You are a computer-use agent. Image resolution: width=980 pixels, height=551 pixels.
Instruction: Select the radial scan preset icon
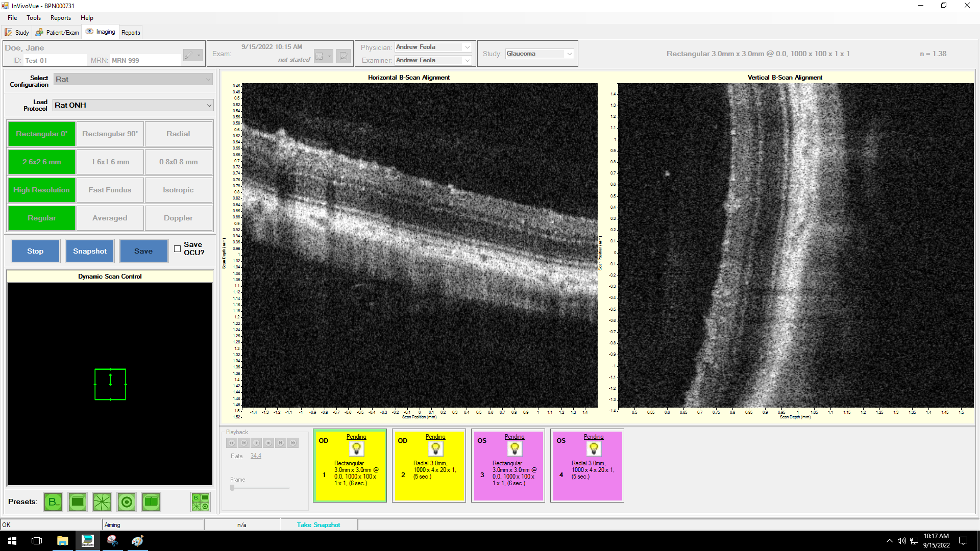click(102, 502)
